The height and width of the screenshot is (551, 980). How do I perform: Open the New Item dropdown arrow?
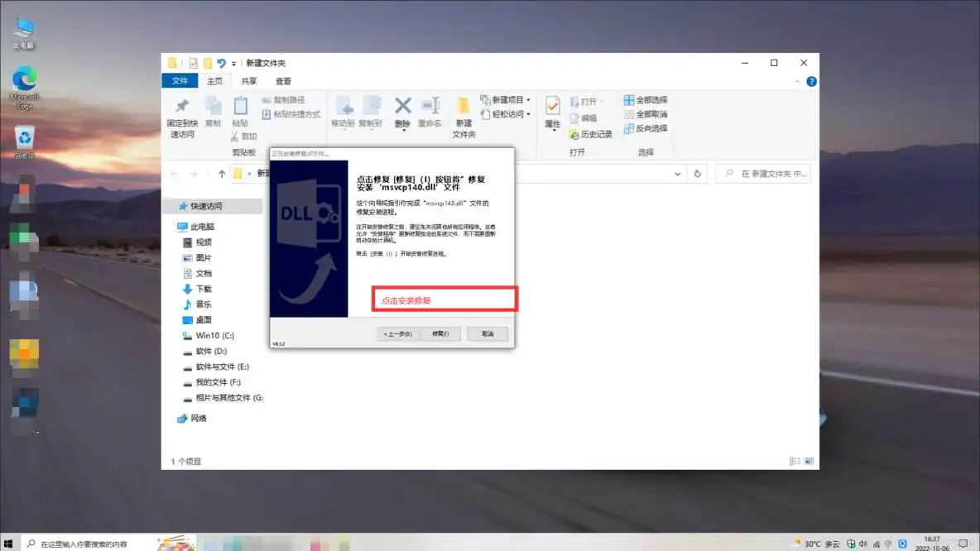526,99
